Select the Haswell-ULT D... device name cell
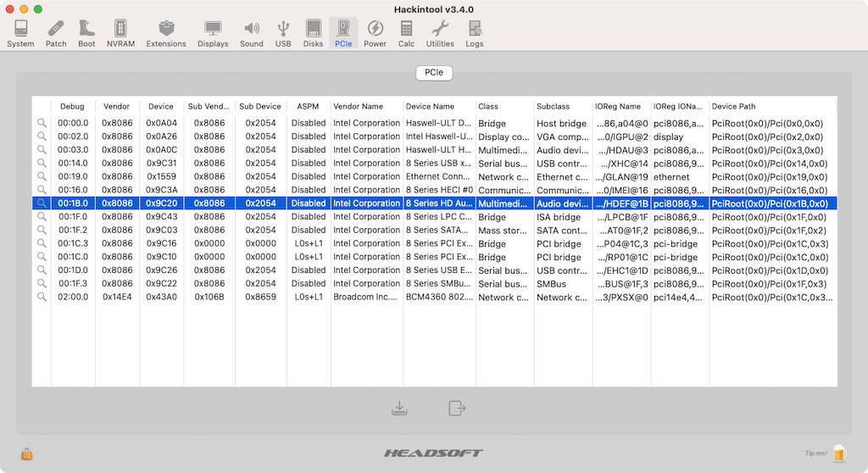 pos(439,123)
